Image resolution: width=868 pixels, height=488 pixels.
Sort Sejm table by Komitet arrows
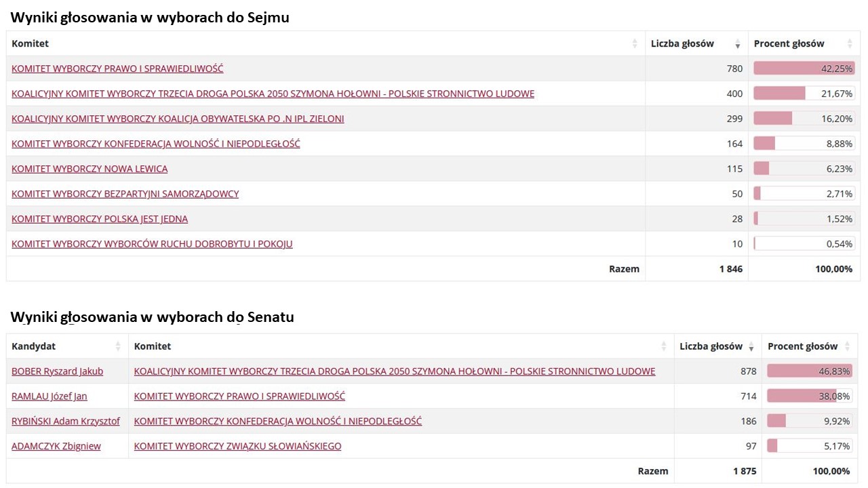coord(635,43)
